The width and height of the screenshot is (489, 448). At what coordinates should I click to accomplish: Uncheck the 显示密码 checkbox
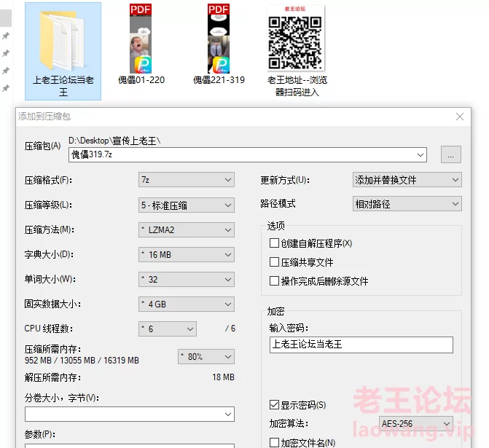[275, 405]
